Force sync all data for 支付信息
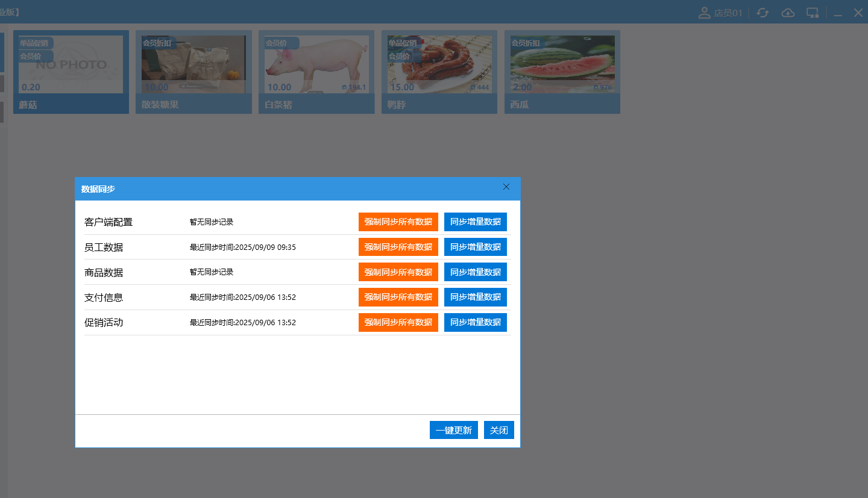This screenshot has height=498, width=868. pyautogui.click(x=398, y=297)
